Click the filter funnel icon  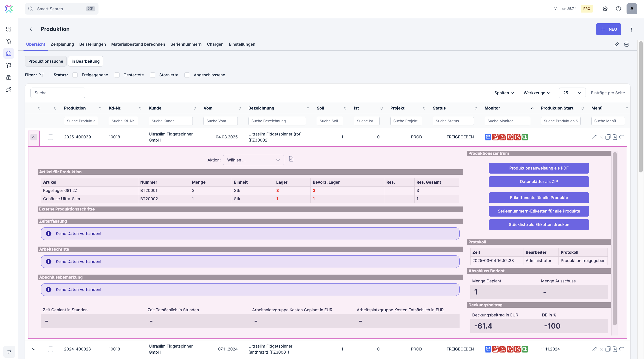pyautogui.click(x=42, y=75)
